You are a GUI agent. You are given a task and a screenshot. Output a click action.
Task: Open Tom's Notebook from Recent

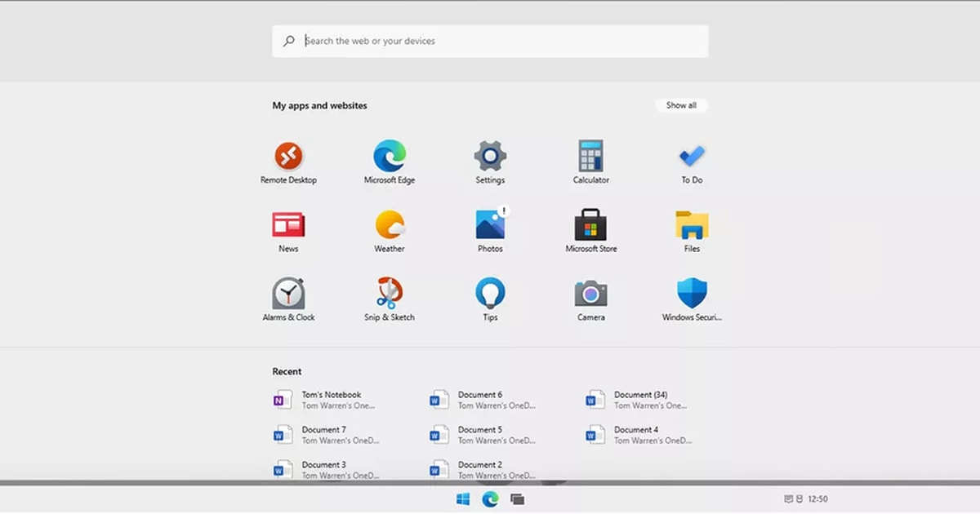[323, 400]
